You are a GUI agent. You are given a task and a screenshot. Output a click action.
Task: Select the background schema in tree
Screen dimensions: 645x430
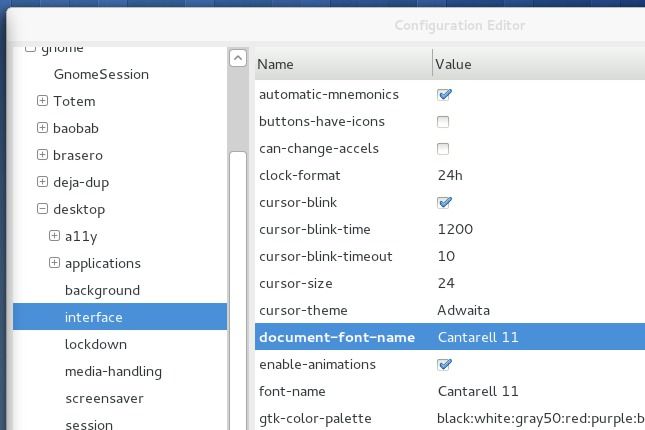[x=102, y=290]
